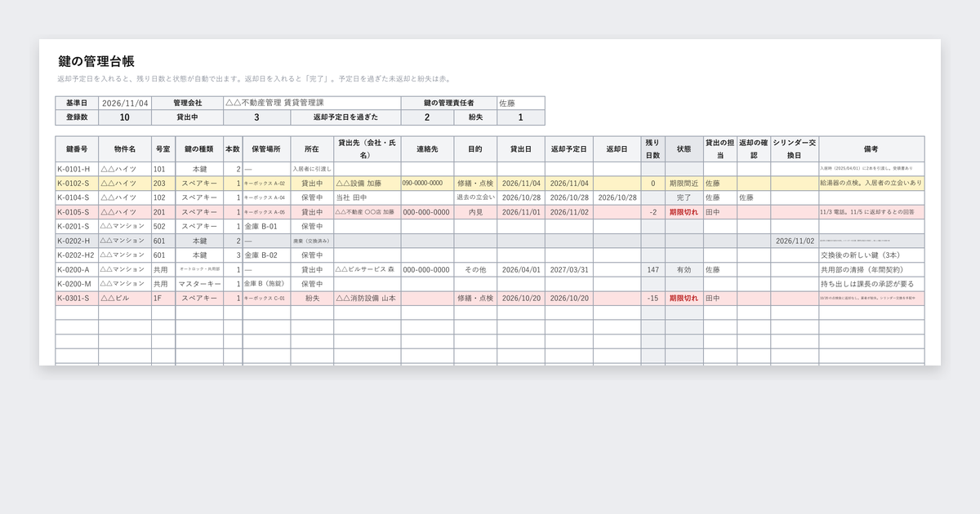The width and height of the screenshot is (980, 514).
Task: Click the 鍵番号 column header
Action: [x=77, y=149]
